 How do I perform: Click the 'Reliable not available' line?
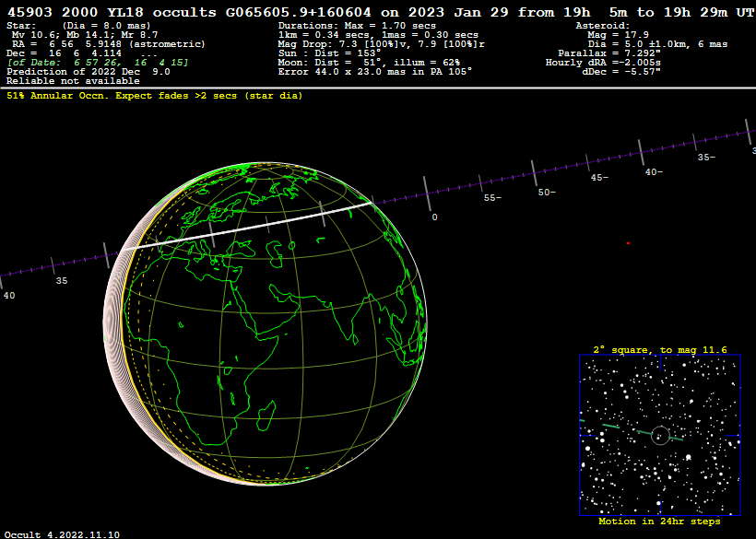point(73,80)
